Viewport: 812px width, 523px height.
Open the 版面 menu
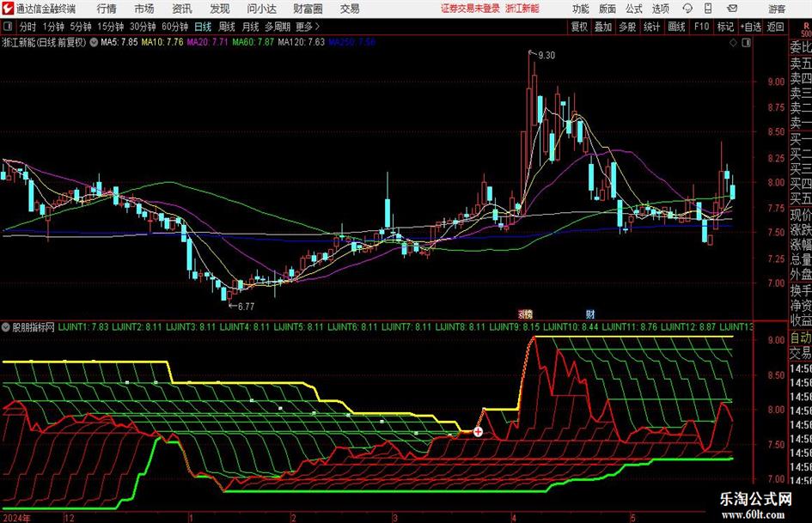pyautogui.click(x=607, y=9)
